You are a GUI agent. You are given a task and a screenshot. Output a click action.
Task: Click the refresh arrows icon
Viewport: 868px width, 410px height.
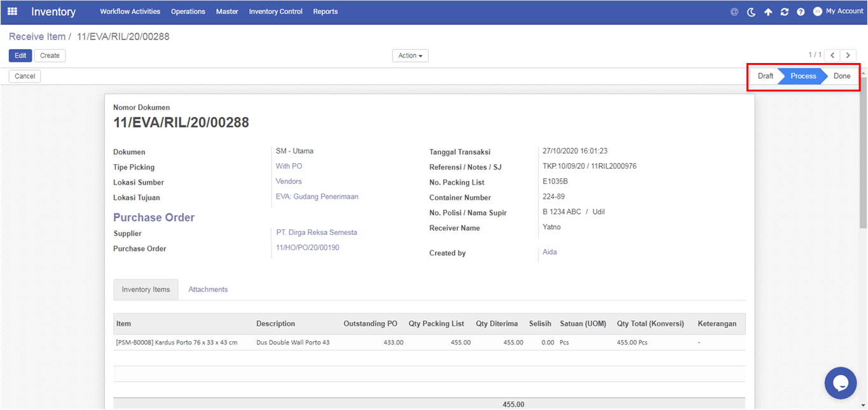click(785, 12)
